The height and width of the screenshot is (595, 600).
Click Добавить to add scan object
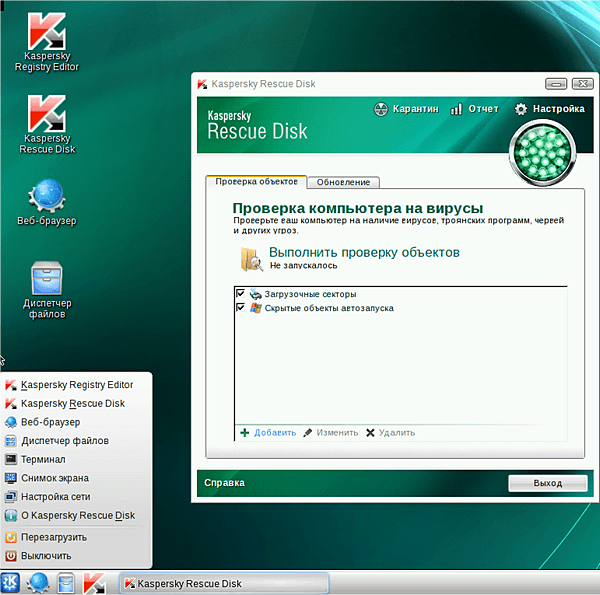click(x=268, y=433)
